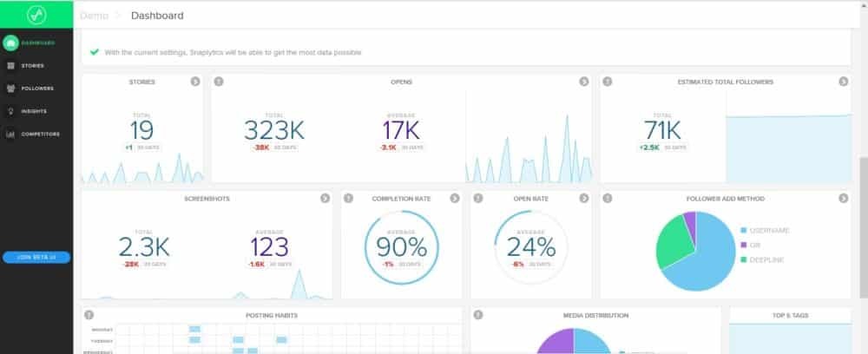Click the help icon on Opens card

coord(219,82)
